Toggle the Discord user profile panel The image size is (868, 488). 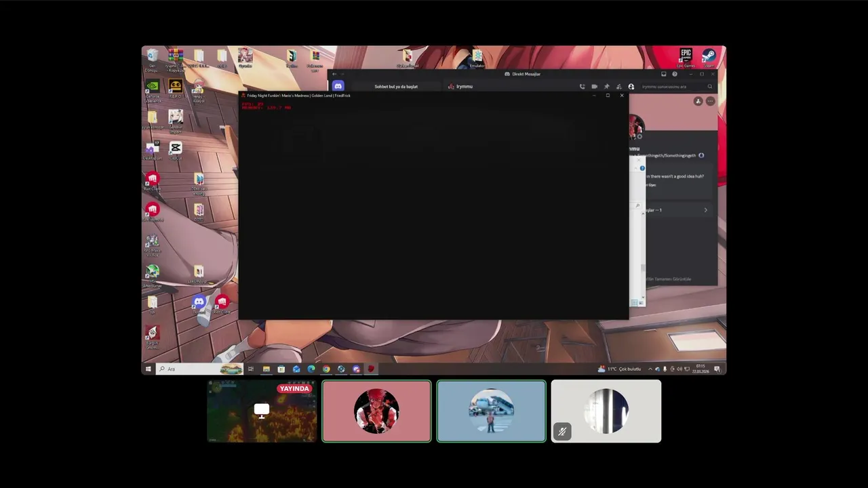point(631,87)
